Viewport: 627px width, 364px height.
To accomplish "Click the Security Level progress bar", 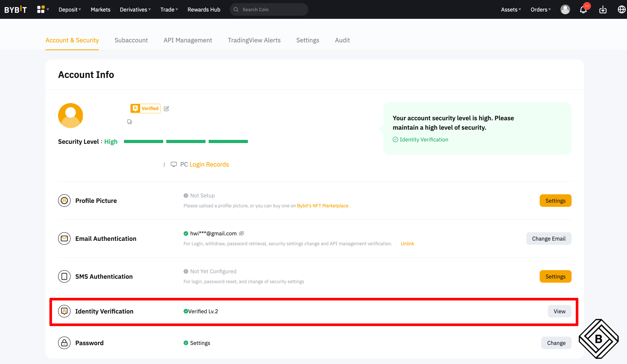I will point(186,141).
